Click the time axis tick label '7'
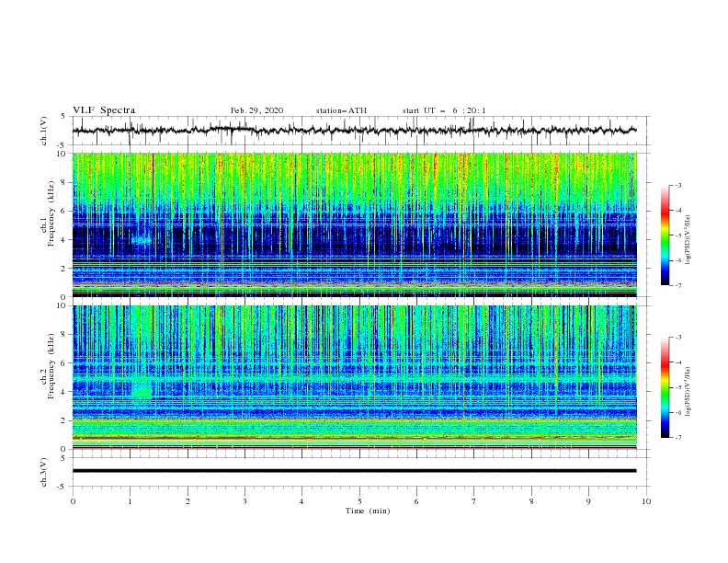728x563 pixels. [474, 501]
